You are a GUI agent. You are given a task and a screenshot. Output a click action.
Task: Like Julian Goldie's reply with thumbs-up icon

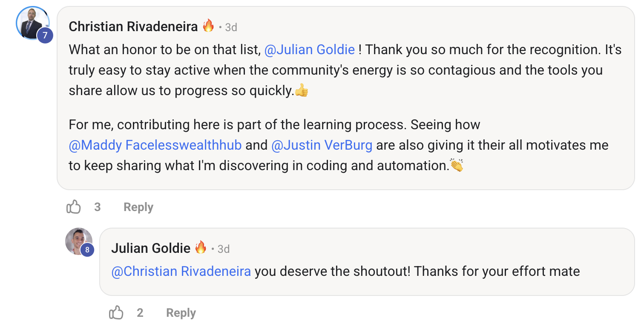[116, 313]
